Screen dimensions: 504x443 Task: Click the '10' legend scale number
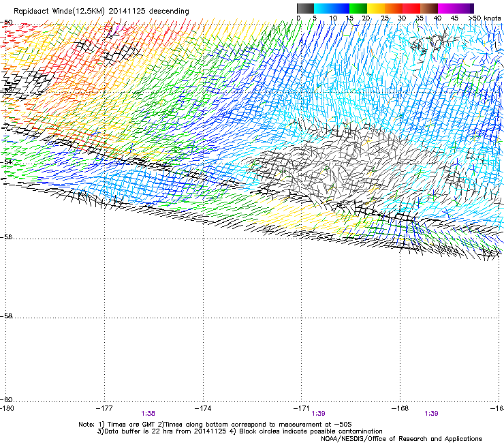[333, 18]
